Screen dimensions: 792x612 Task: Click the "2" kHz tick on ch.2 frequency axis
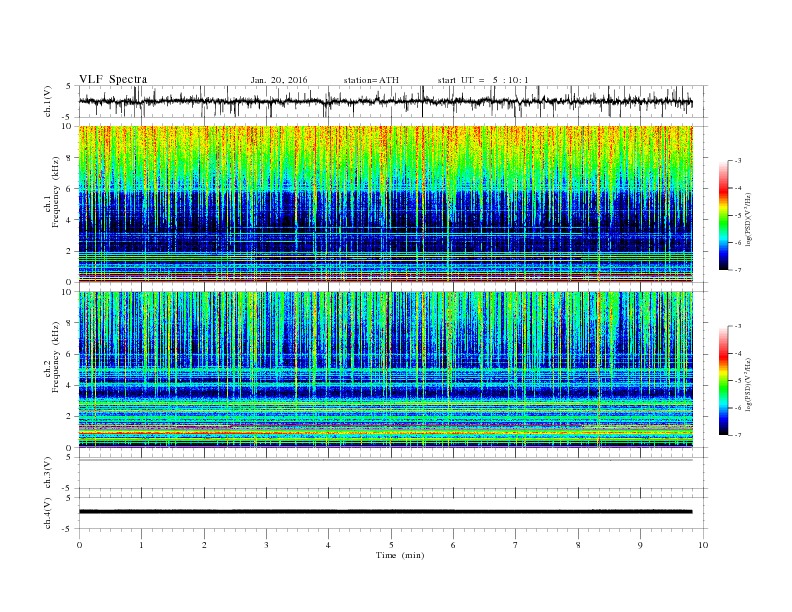click(x=70, y=416)
